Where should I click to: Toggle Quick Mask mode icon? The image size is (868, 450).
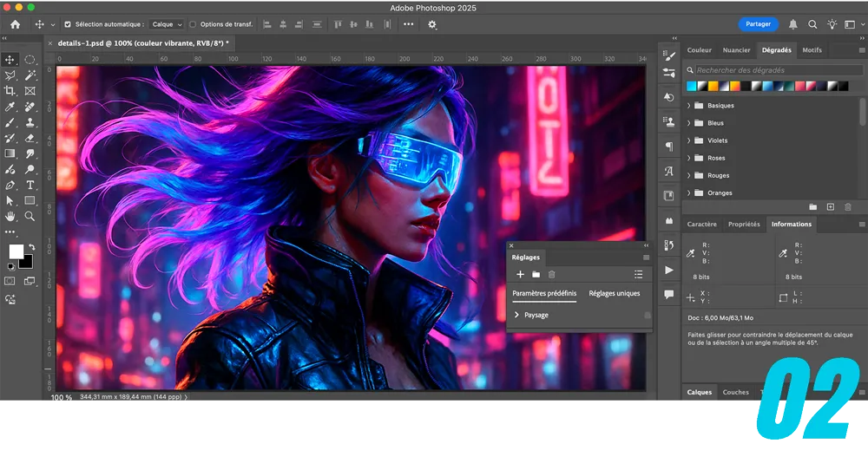tap(10, 281)
